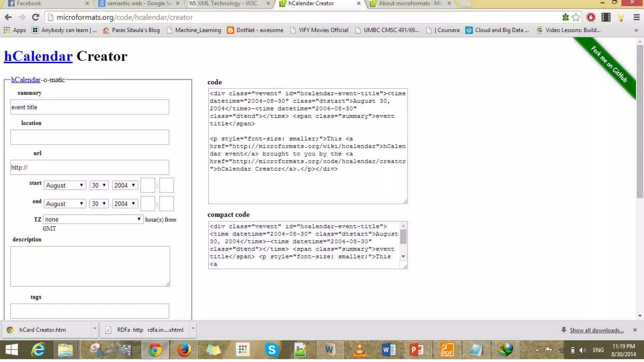Viewport: 644px width, 362px height.
Task: Bookmark the page with the star icon
Action: [x=576, y=17]
